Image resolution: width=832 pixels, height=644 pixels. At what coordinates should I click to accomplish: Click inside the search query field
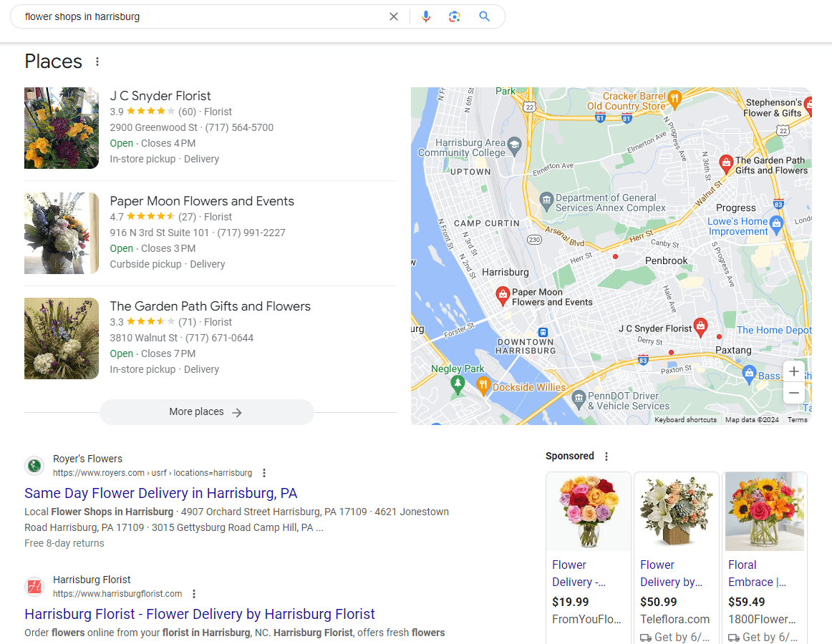[x=202, y=16]
